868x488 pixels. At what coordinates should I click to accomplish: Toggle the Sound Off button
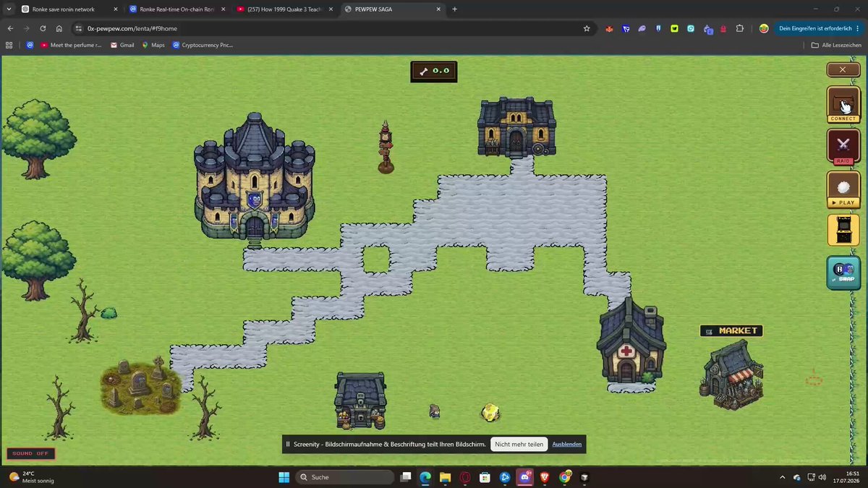pyautogui.click(x=31, y=453)
